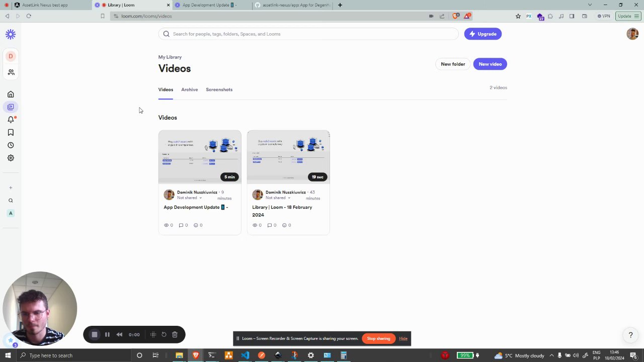This screenshot has height=362, width=644.
Task: Open the help question mark button
Action: coord(630,335)
